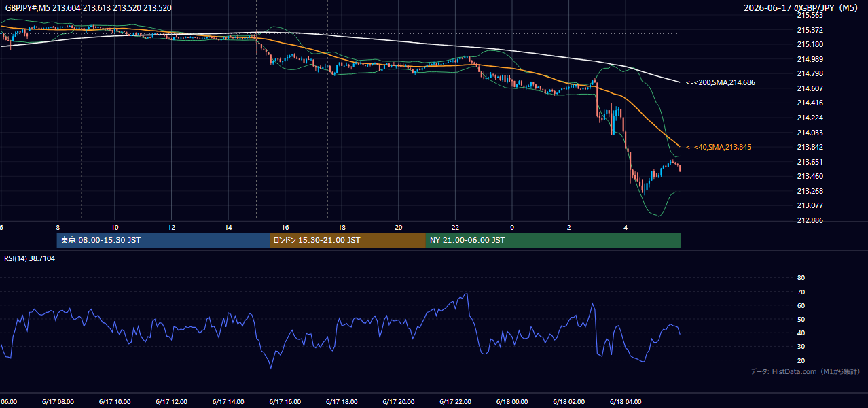
Task: Click the 6/18 00:00 bottom time label
Action: [x=512, y=402]
